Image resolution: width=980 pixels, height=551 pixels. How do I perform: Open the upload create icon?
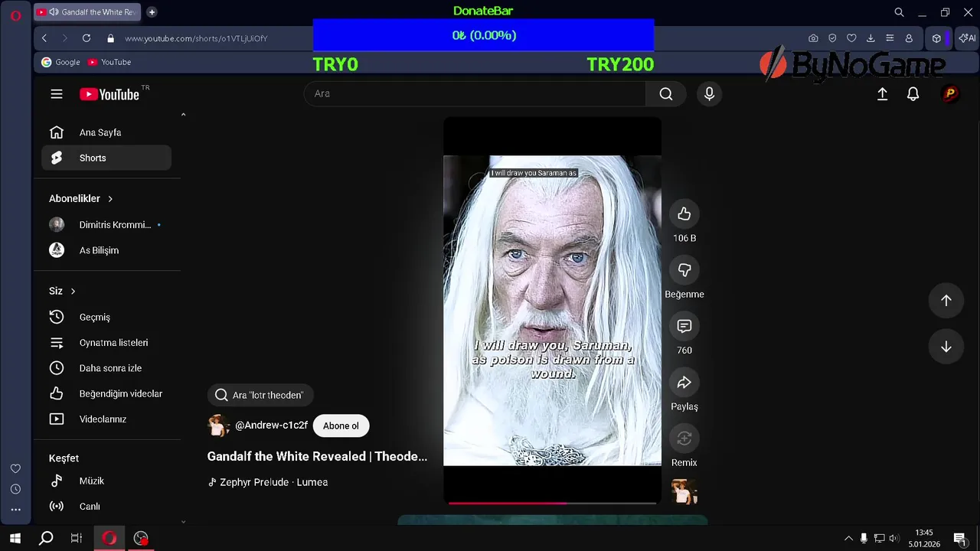[x=882, y=93]
